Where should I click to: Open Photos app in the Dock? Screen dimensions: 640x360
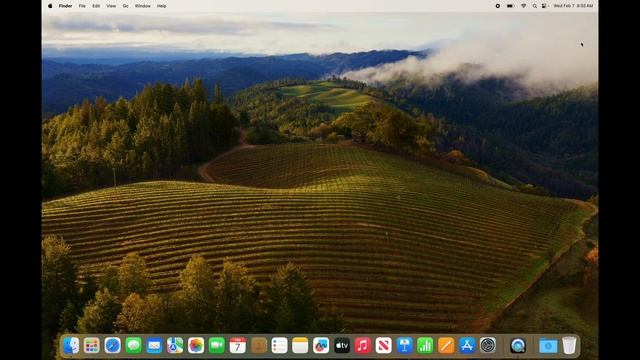(196, 346)
